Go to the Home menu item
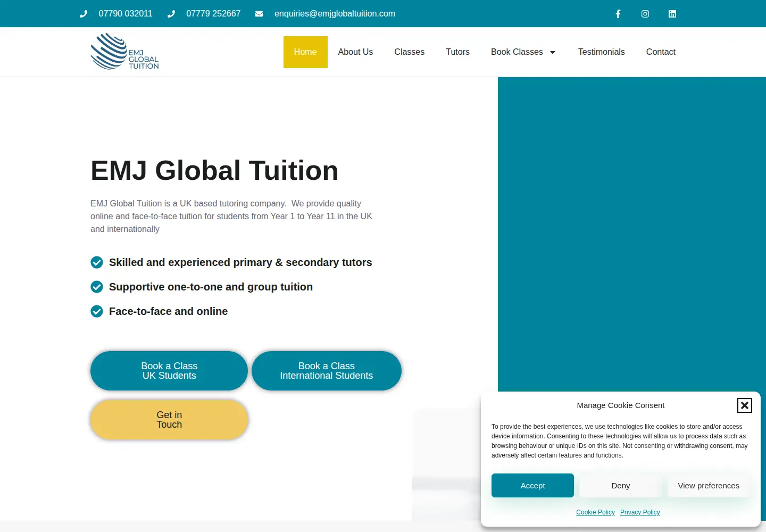The image size is (766, 532). click(305, 52)
